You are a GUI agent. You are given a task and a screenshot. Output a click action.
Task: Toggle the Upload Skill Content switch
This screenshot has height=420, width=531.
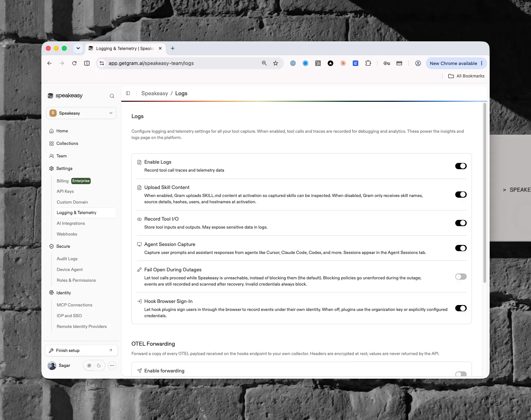tap(461, 195)
